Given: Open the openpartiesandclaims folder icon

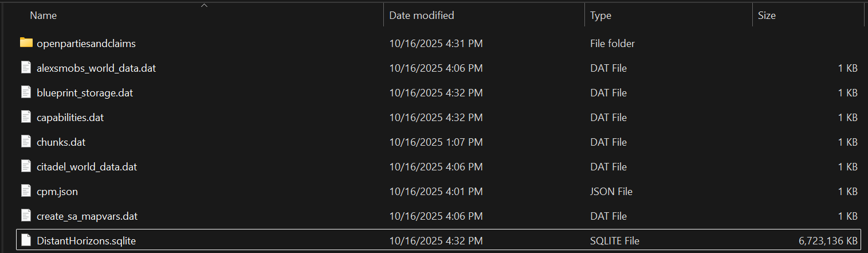Looking at the screenshot, I should 26,43.
